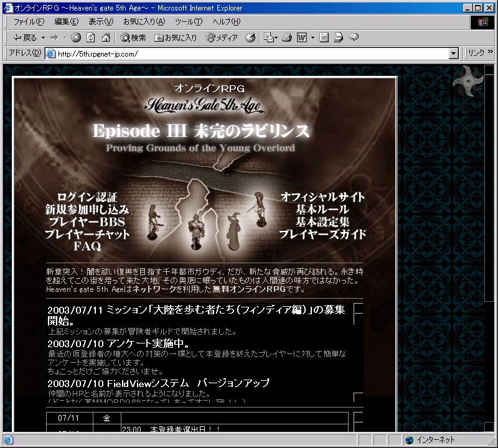The image size is (498, 448).
Task: Open the 編集(E) menu
Action: click(x=67, y=22)
